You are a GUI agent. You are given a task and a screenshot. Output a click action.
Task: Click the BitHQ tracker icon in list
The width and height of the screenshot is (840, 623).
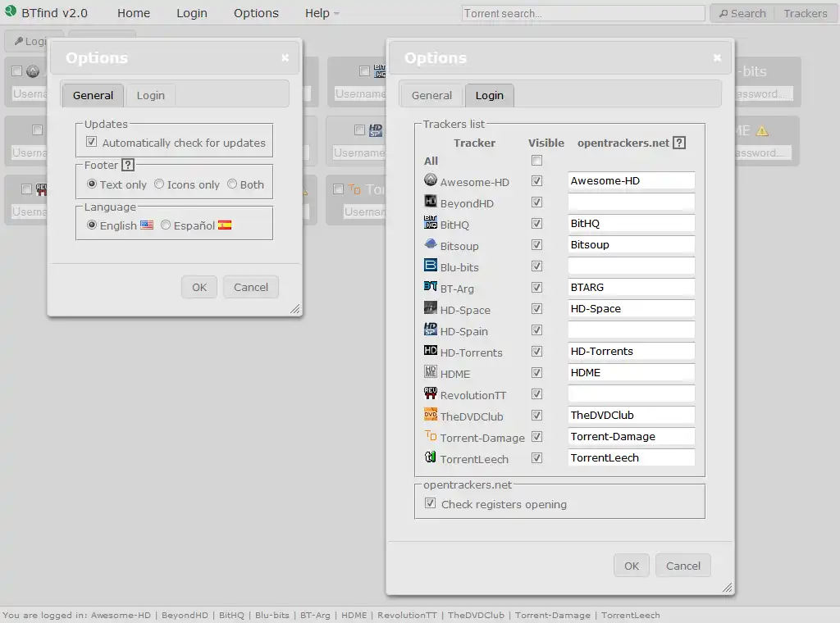point(430,222)
